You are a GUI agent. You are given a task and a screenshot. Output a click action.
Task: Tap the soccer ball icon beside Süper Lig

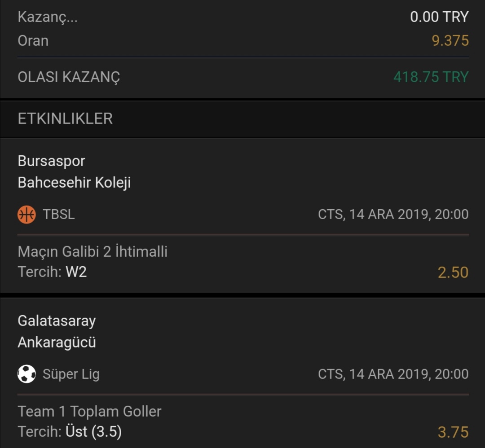coord(26,374)
